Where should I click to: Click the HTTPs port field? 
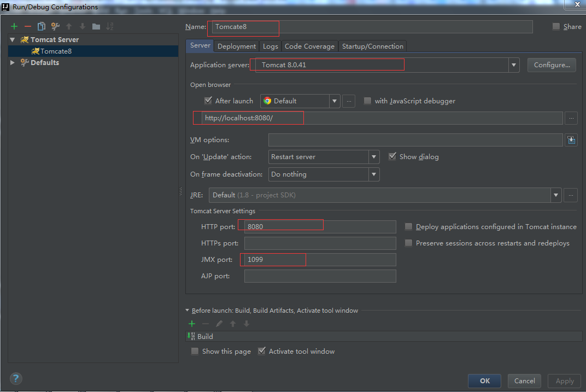[320, 243]
